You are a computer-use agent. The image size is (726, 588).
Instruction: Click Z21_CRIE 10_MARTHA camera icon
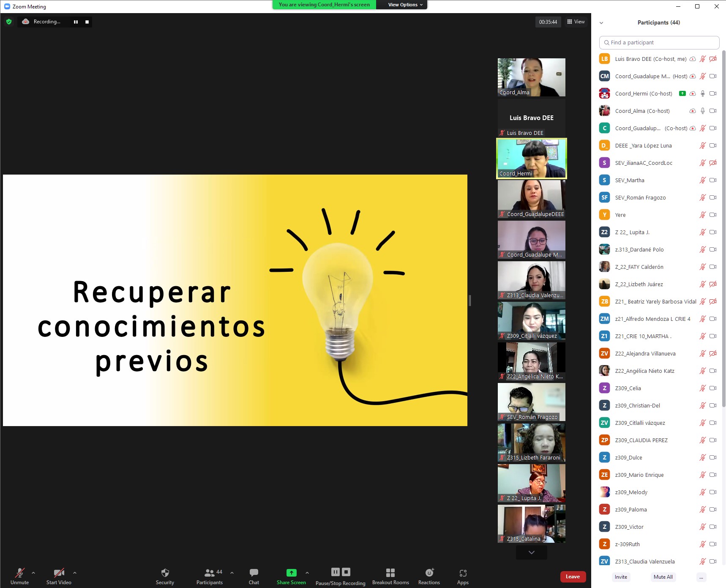(x=713, y=336)
